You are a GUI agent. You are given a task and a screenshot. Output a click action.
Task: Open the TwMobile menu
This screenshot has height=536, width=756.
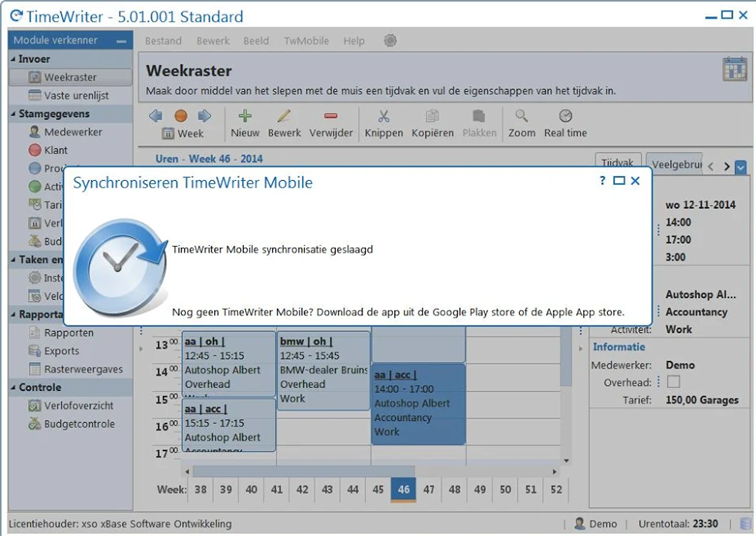(x=306, y=41)
